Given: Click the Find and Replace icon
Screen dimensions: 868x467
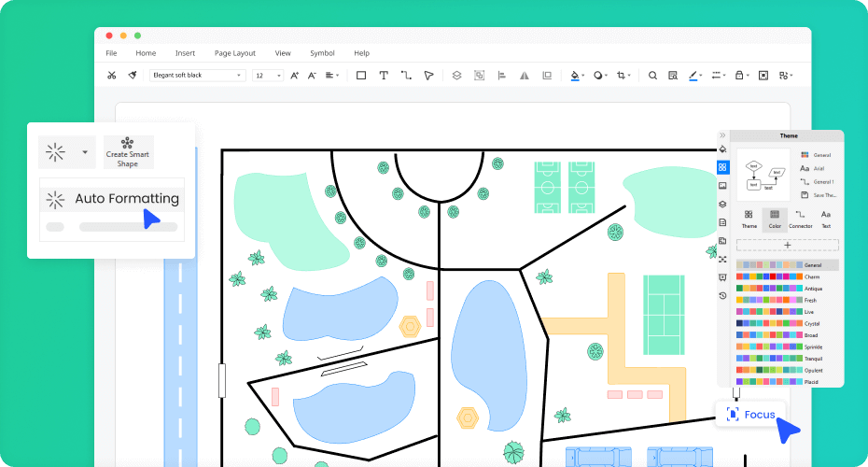Looking at the screenshot, I should click(x=673, y=76).
